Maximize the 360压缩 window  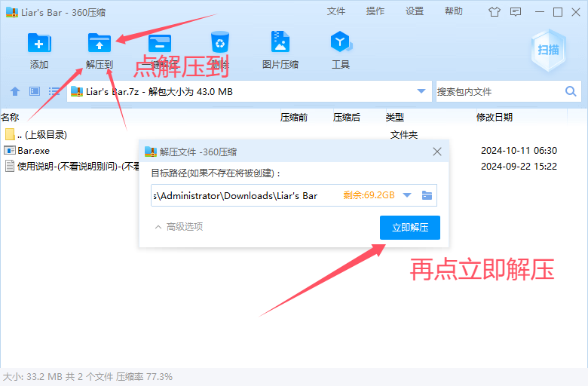point(558,12)
